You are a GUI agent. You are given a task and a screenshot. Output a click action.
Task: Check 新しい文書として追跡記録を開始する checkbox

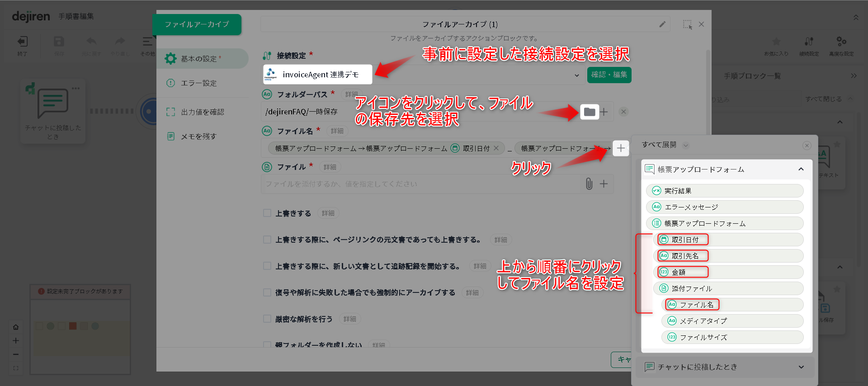coord(267,266)
